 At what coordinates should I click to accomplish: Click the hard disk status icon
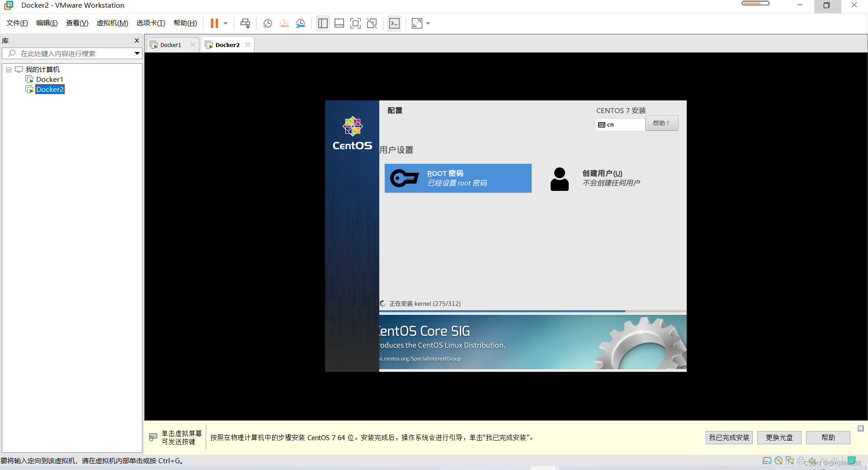click(767, 461)
